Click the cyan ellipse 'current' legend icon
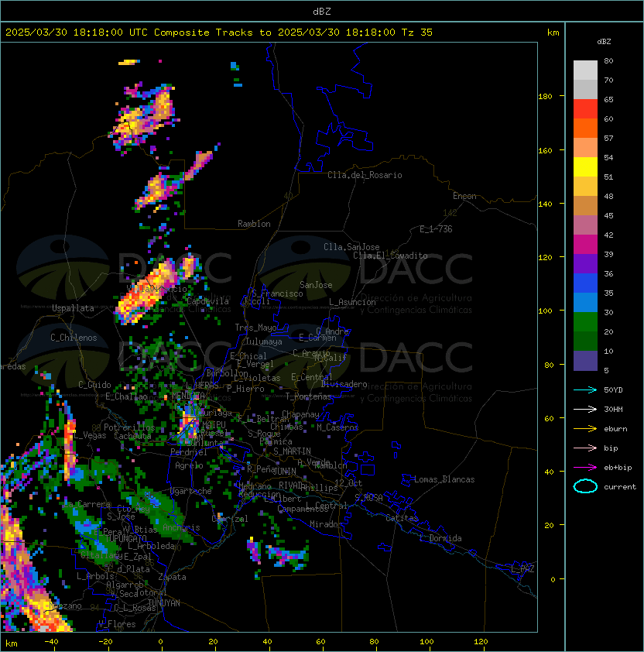 pos(585,486)
